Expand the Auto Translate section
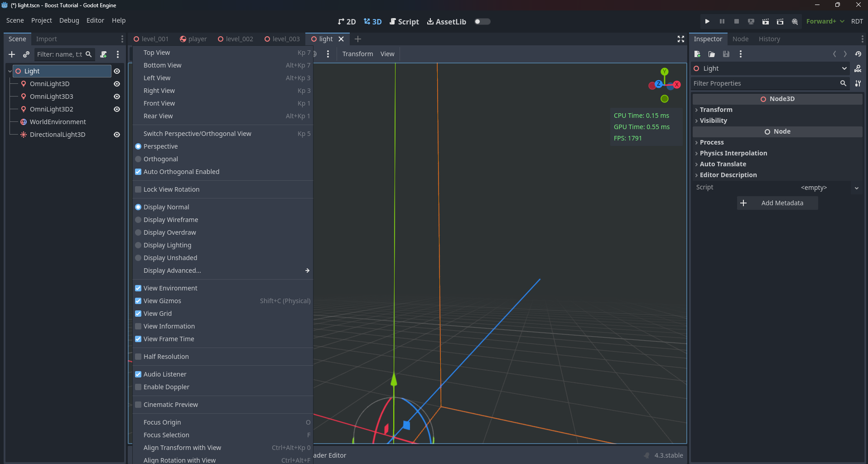Image resolution: width=868 pixels, height=464 pixels. click(x=777, y=164)
